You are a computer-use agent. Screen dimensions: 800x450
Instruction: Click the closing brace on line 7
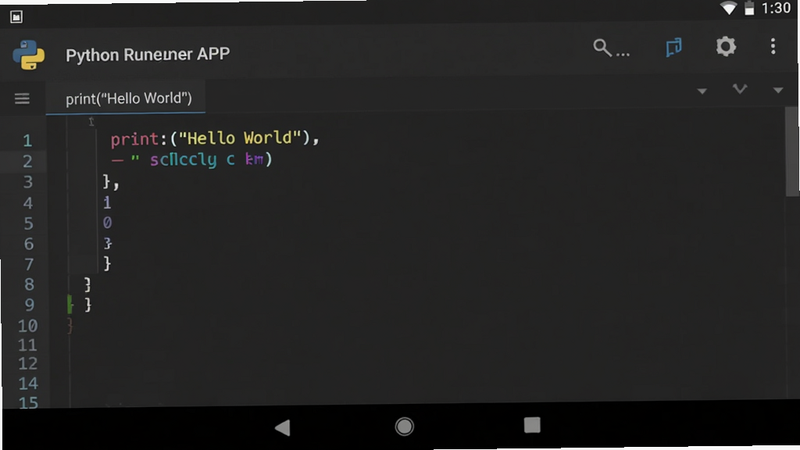coord(107,264)
